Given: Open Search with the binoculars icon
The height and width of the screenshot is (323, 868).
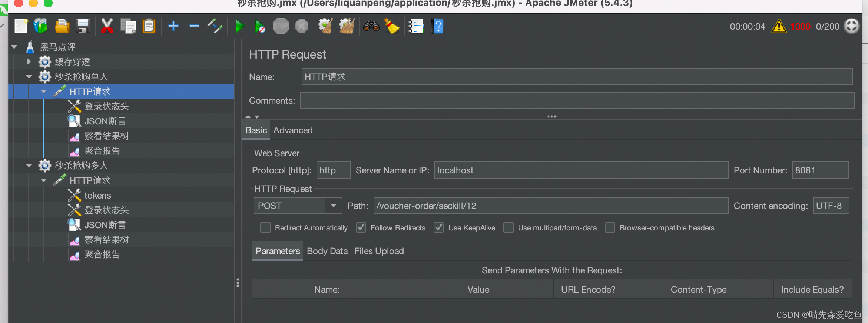Looking at the screenshot, I should pos(371,26).
